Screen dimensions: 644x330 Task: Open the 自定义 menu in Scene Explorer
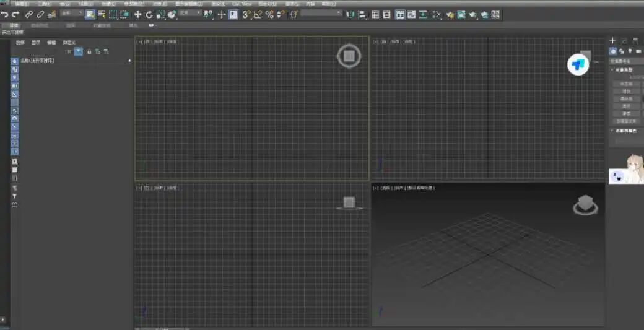(69, 42)
